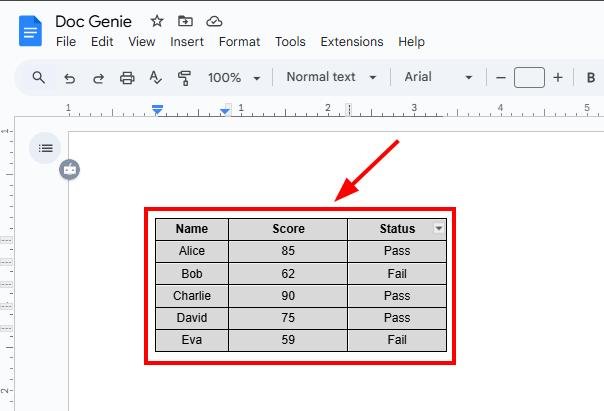Print the document
604x411 pixels.
click(x=127, y=78)
